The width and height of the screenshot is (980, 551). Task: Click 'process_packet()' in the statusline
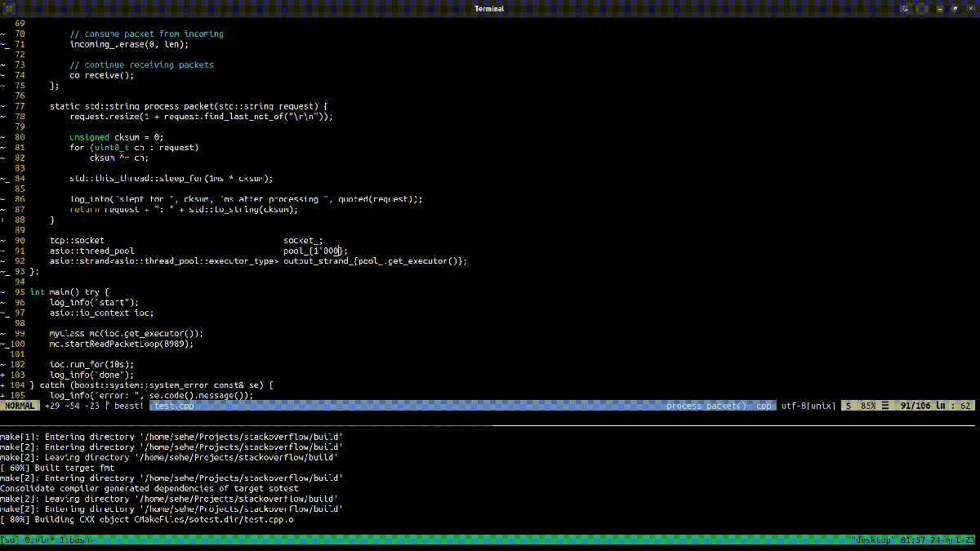pos(706,406)
